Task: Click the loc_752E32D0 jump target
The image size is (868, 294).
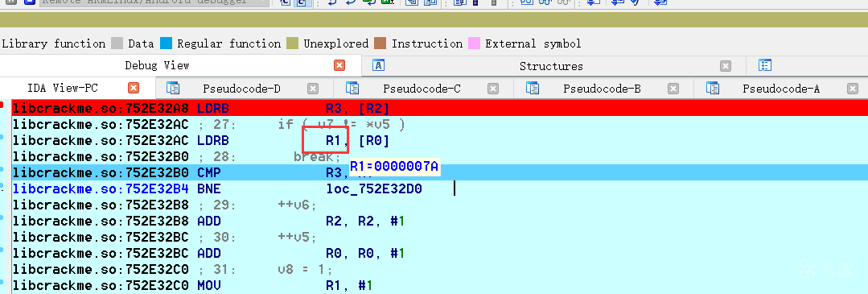Action: tap(374, 188)
